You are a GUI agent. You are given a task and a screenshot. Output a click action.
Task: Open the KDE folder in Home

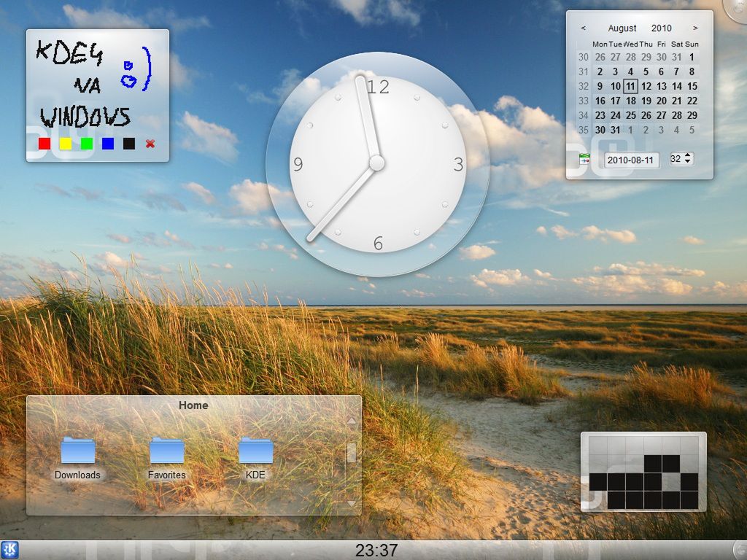tap(256, 458)
